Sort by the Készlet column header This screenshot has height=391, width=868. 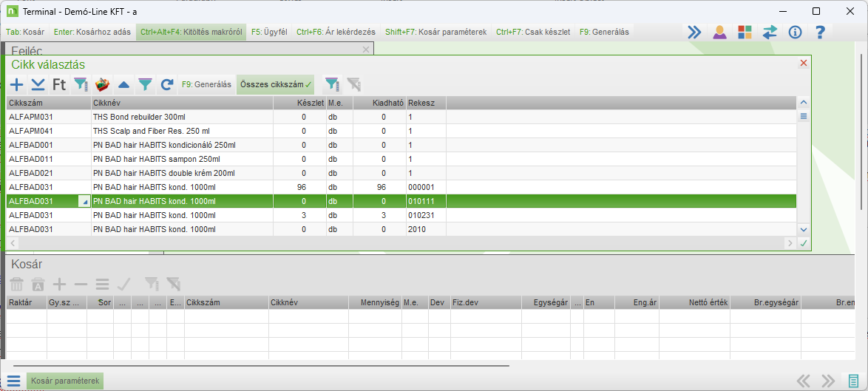coord(299,103)
